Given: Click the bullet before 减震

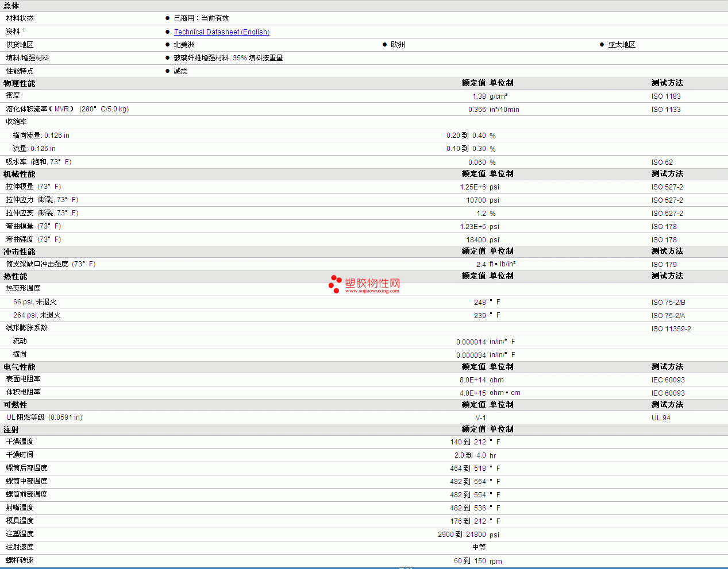Looking at the screenshot, I should click(168, 71).
